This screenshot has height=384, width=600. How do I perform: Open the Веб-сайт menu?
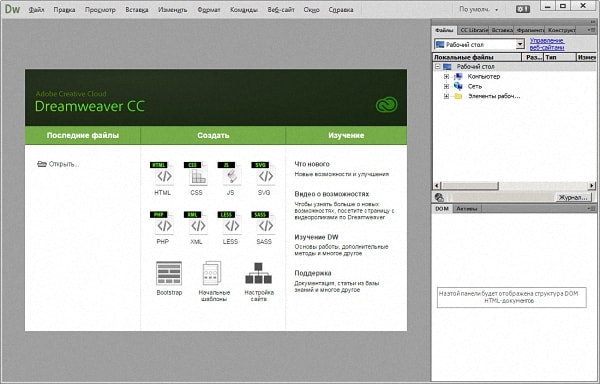click(x=281, y=10)
